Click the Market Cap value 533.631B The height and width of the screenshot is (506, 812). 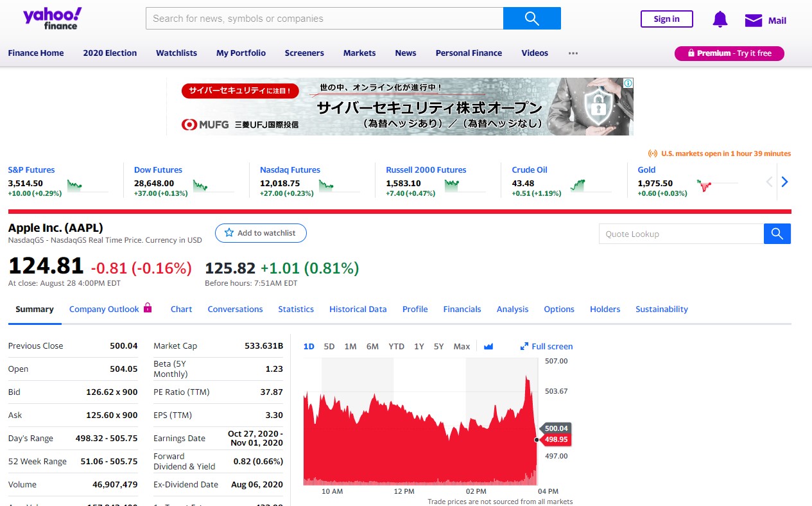point(264,345)
